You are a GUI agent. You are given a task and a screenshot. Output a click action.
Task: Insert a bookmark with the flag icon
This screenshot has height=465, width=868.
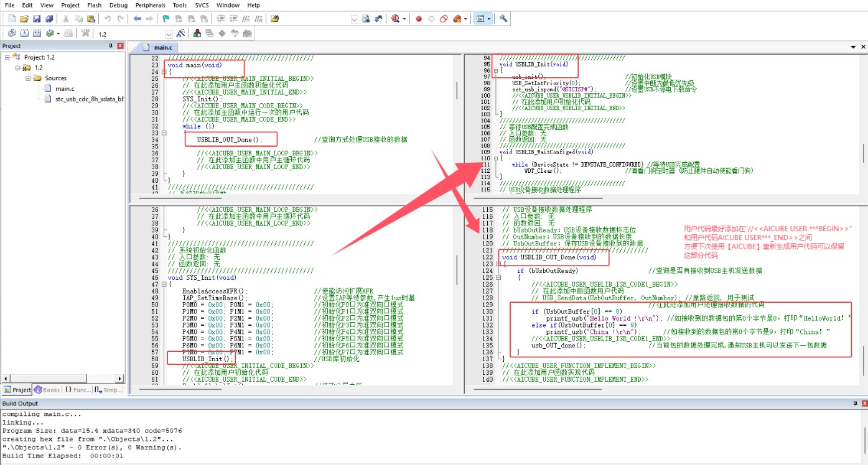pos(166,19)
